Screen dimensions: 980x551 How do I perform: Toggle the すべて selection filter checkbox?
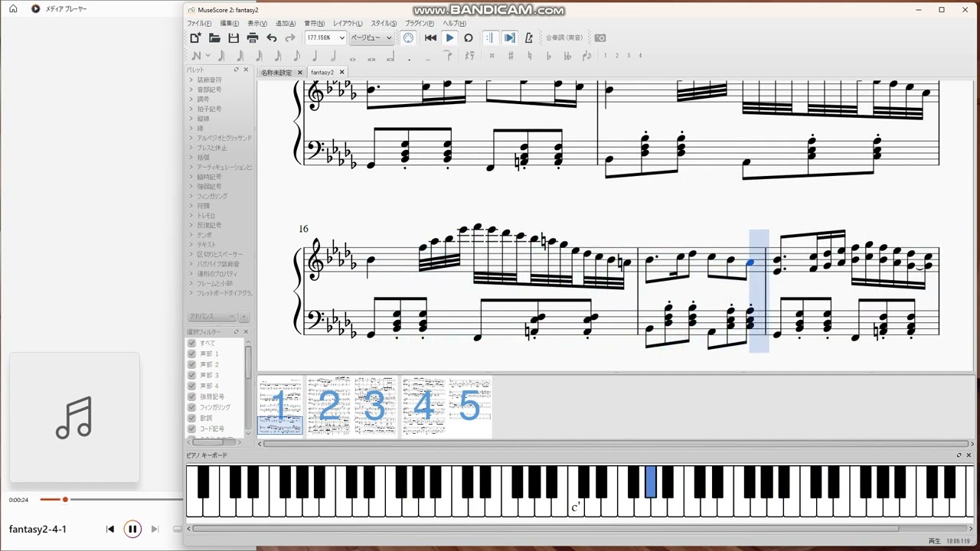coord(192,343)
